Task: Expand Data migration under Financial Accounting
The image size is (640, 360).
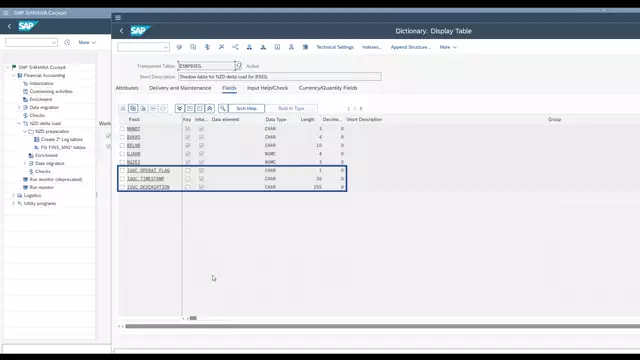Action: point(19,107)
